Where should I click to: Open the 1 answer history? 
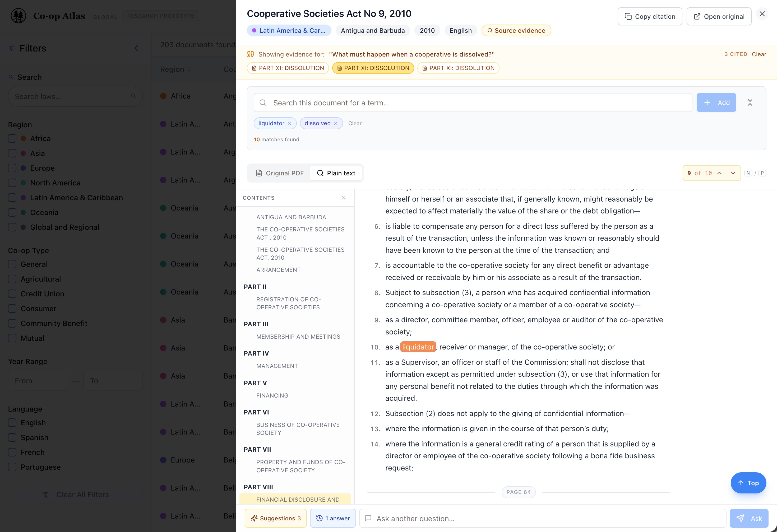click(333, 518)
